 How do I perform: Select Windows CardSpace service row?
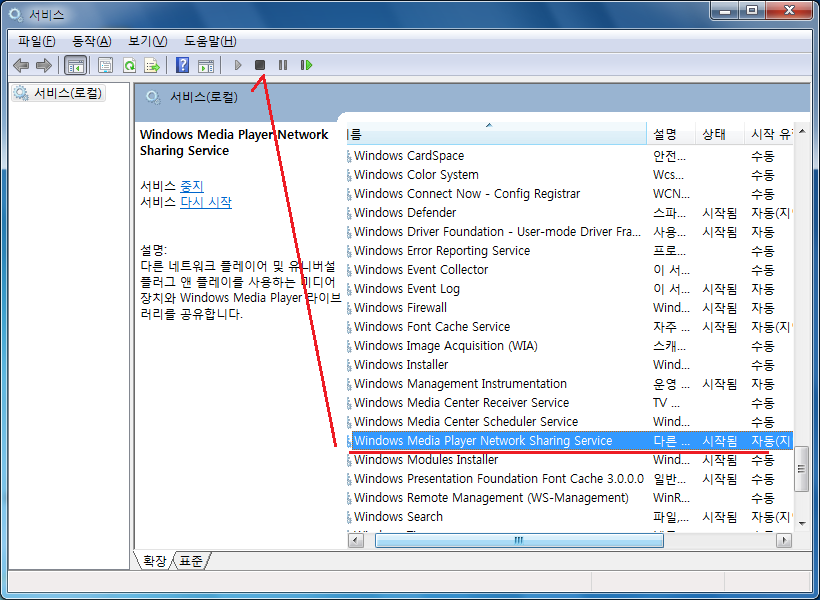(570, 156)
